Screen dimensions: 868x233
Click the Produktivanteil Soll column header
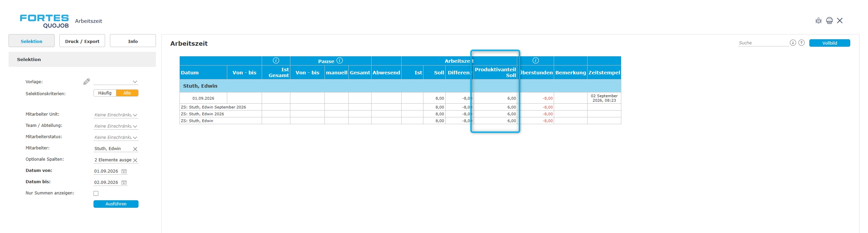[495, 72]
